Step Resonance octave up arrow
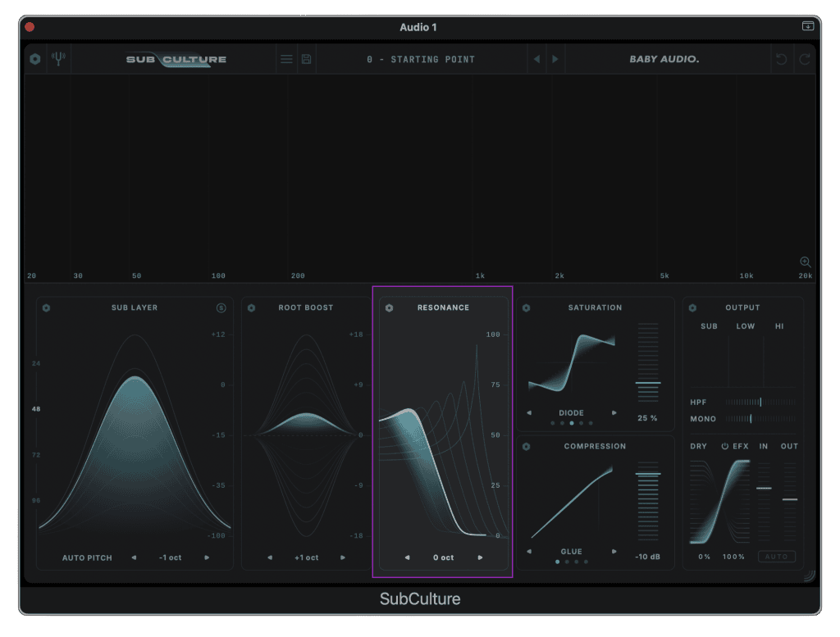Image resolution: width=840 pixels, height=637 pixels. pyautogui.click(x=480, y=557)
